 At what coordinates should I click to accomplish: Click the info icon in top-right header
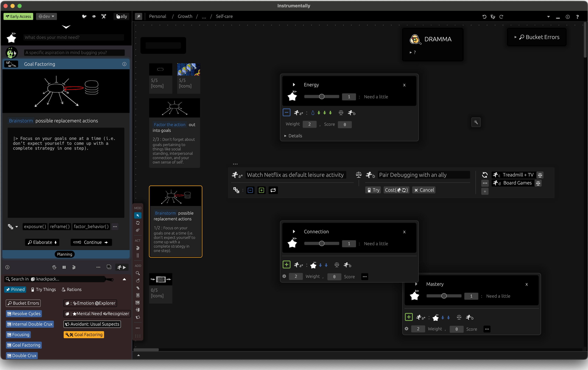[x=568, y=17]
